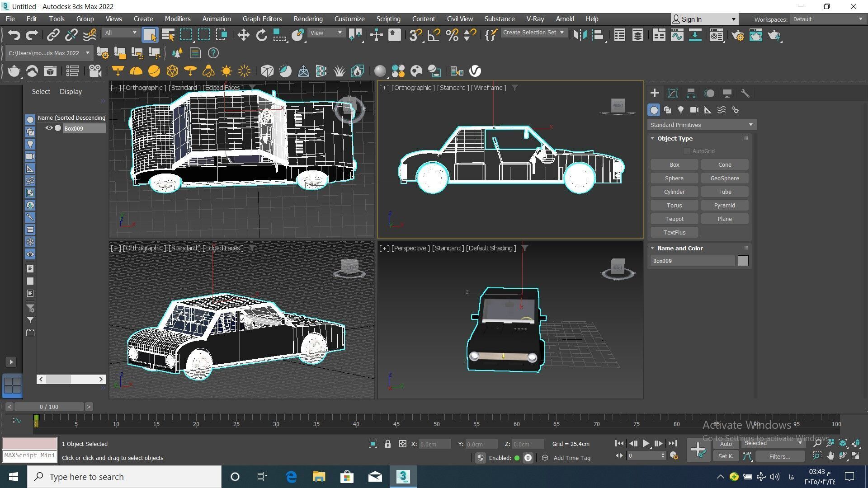Toggle Absolute/Offset transform type-in mode
868x488 pixels.
pyautogui.click(x=402, y=444)
